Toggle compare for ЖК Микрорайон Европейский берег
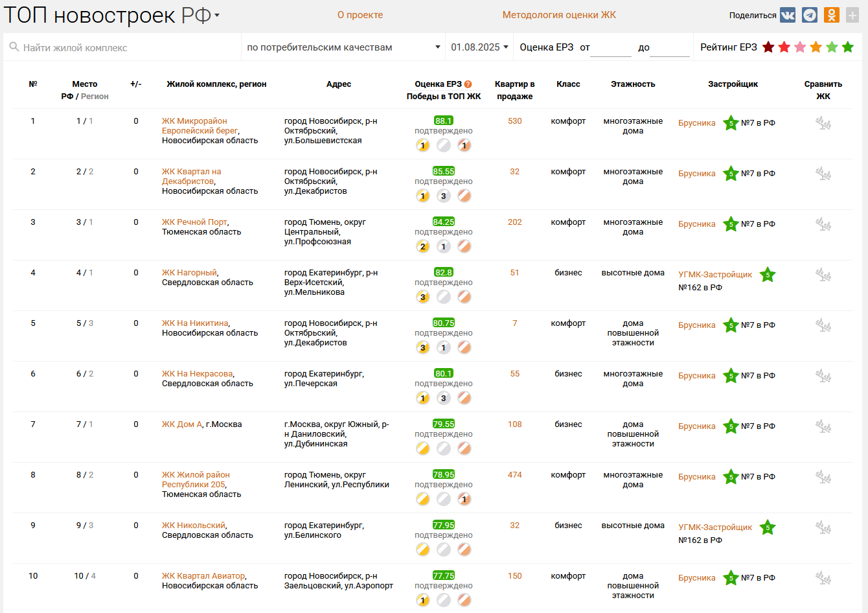Screen dimensions: 868x613 pos(823,123)
